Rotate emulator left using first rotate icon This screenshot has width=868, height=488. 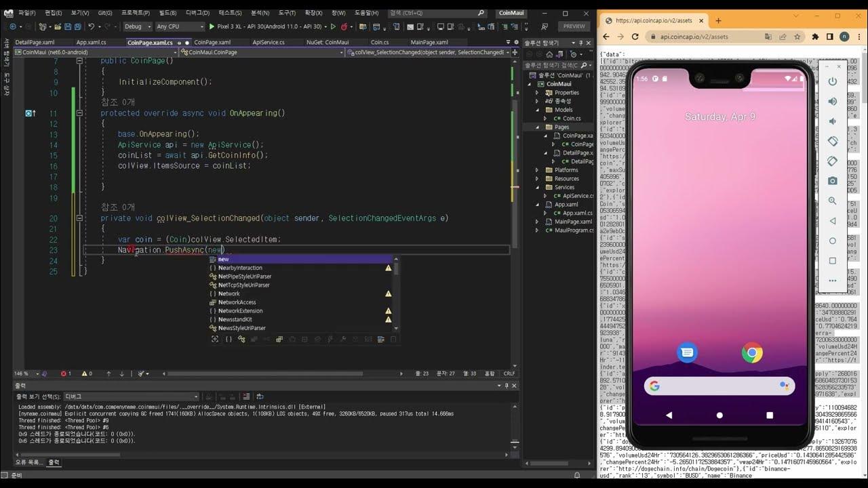pos(833,141)
